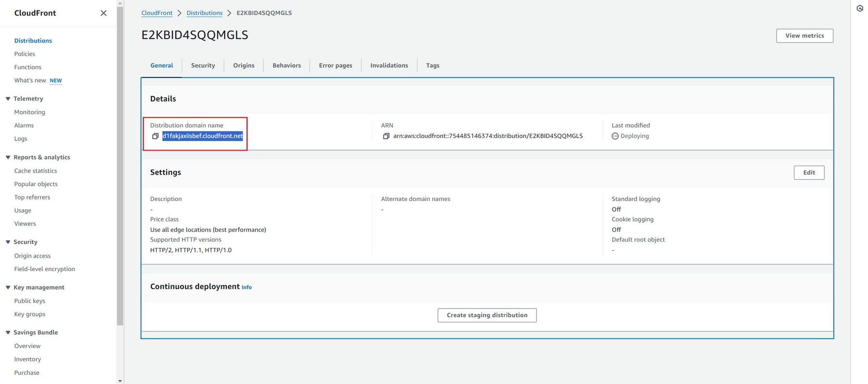This screenshot has height=384, width=868.
Task: Open the Behaviors tab
Action: (286, 65)
